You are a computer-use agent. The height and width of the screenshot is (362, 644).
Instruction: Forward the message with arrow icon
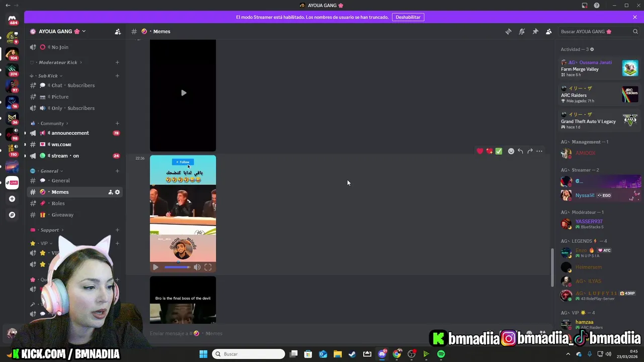[x=530, y=151]
